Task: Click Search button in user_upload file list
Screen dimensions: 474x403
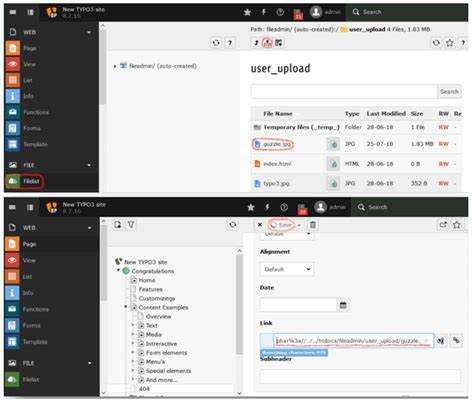Action: (449, 92)
